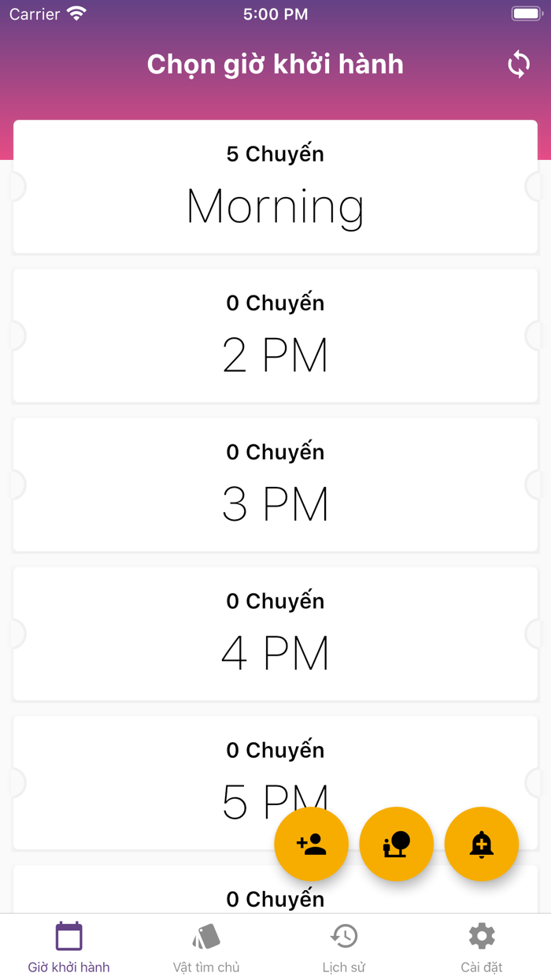Tap the battery indicator in status bar
Image resolution: width=551 pixels, height=980 pixels.
click(x=527, y=14)
